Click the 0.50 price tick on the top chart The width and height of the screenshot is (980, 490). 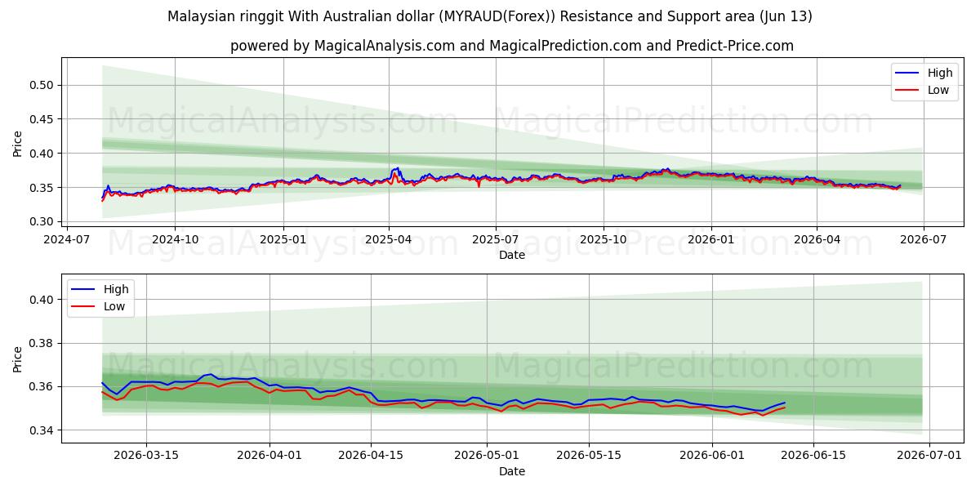(x=42, y=85)
